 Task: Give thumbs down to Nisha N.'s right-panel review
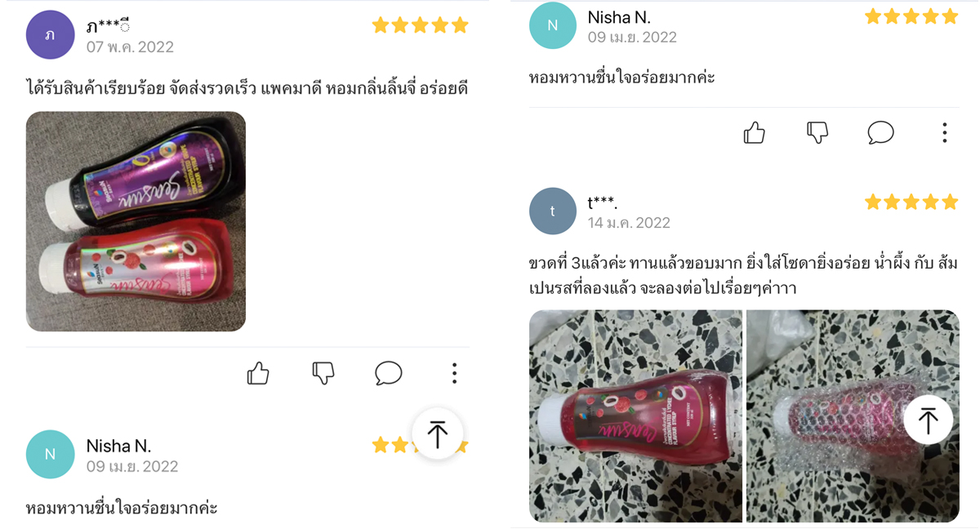tap(817, 132)
